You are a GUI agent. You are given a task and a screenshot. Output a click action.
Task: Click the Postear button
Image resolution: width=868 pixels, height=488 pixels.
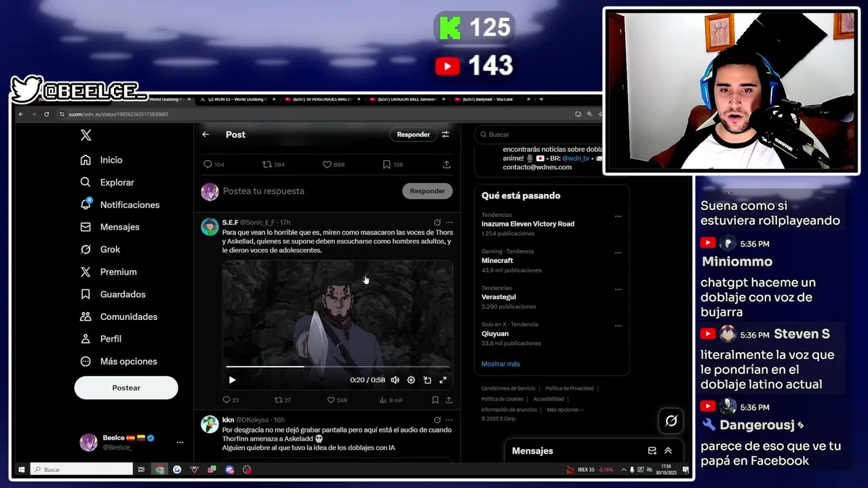click(x=126, y=388)
